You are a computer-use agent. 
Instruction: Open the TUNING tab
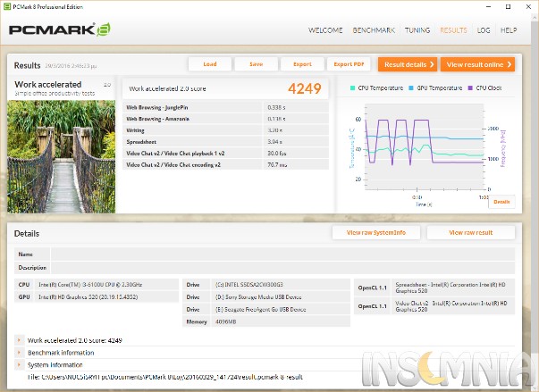417,30
